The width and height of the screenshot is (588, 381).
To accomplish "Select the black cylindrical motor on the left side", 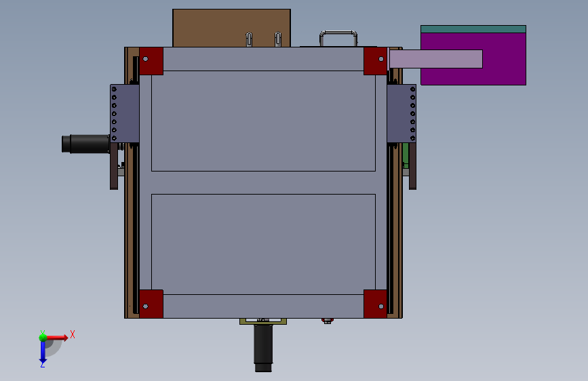I will [86, 144].
